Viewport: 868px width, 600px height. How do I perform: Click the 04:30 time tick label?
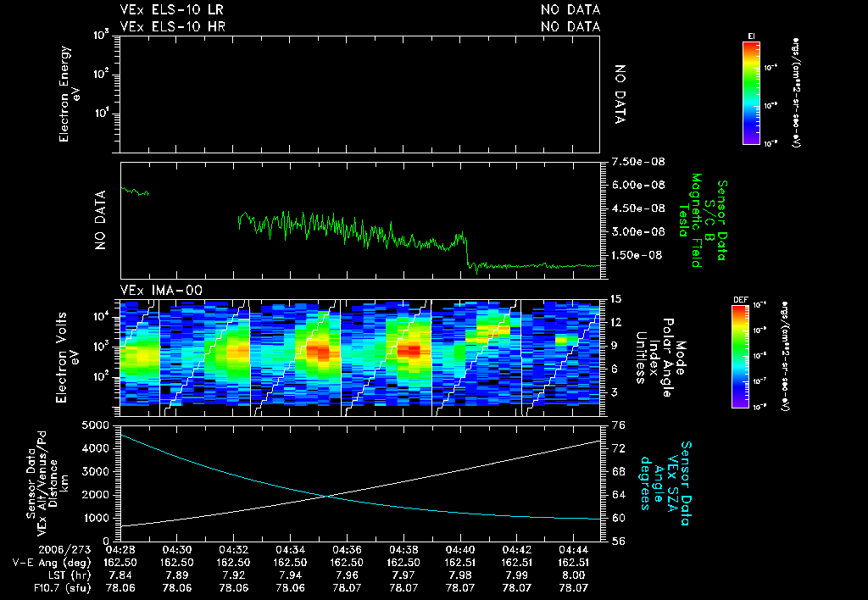pos(176,550)
